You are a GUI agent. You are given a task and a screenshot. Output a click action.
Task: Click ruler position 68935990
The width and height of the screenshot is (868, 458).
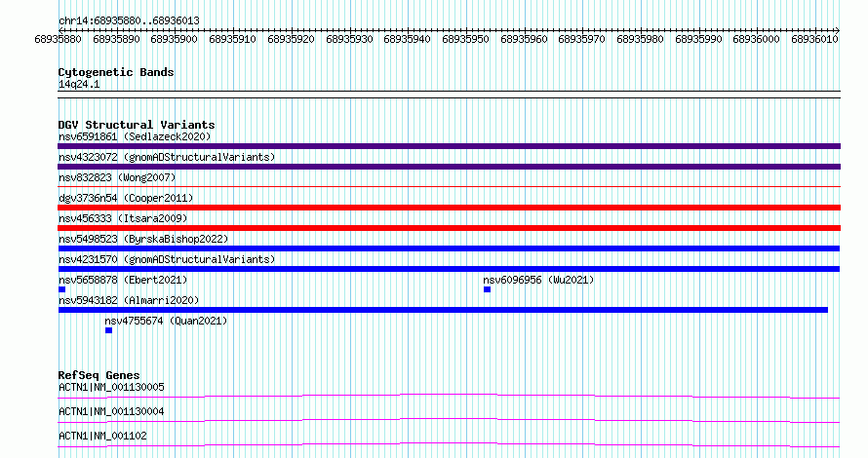(x=698, y=39)
